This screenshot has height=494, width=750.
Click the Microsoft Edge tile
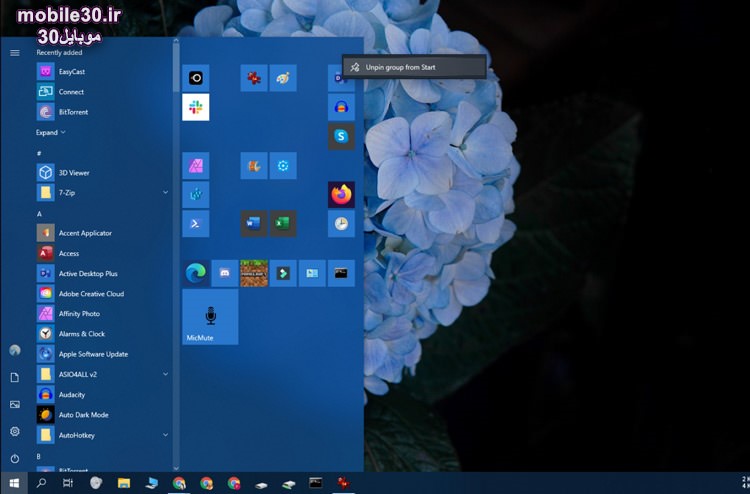[195, 272]
